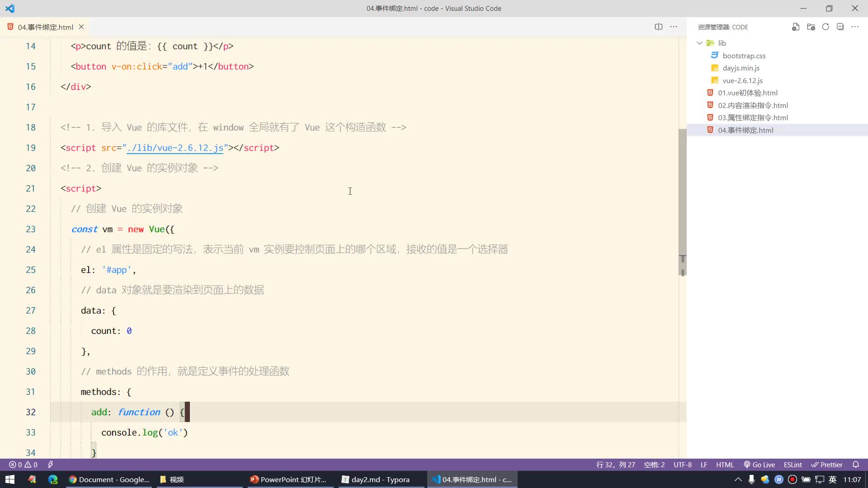Click the 'add' method name on line 32

pos(99,412)
